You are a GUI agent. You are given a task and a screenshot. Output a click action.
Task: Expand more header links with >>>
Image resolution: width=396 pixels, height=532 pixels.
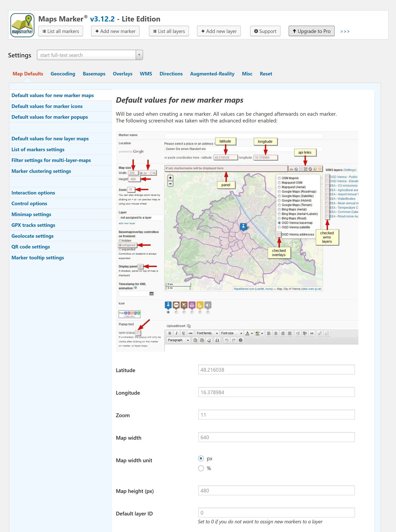point(345,31)
